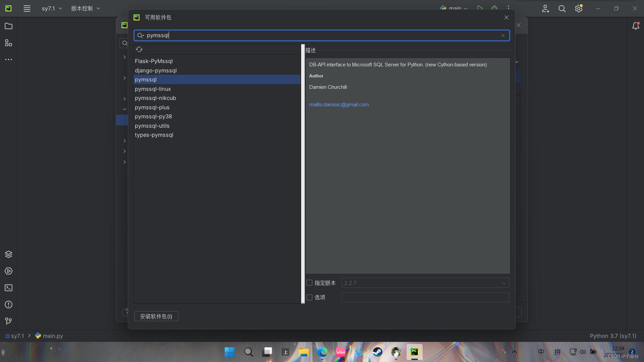644x362 pixels.
Task: Select django-pymssql package
Action: click(217, 70)
